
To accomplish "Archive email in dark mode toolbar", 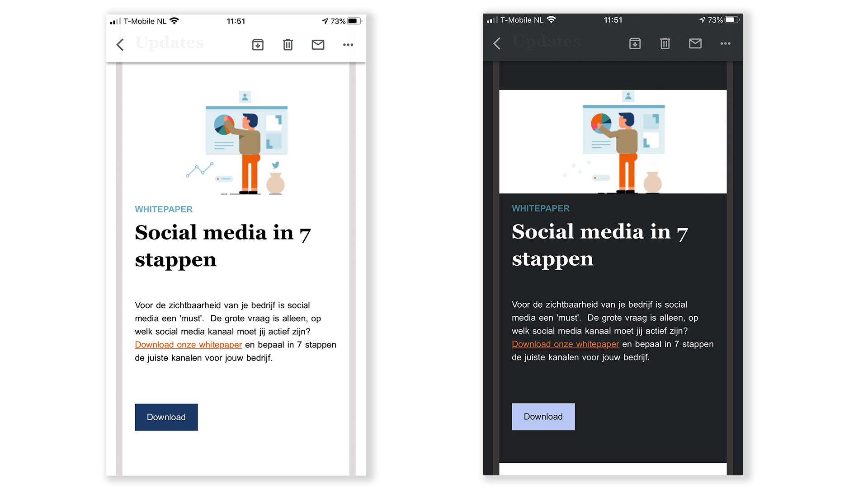I will pyautogui.click(x=635, y=44).
